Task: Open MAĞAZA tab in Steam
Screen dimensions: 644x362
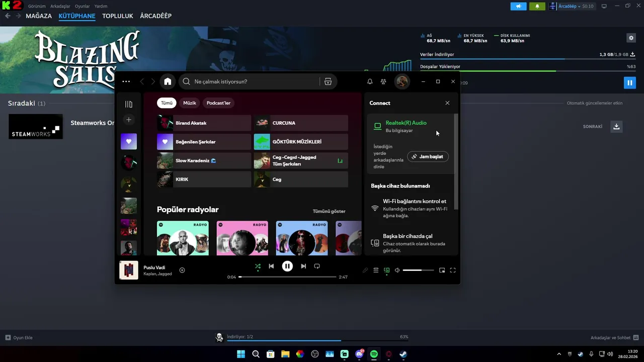Action: click(x=39, y=16)
